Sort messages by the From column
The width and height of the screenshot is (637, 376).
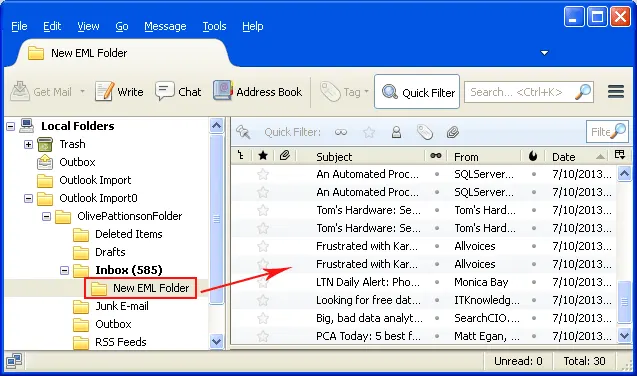pos(484,156)
